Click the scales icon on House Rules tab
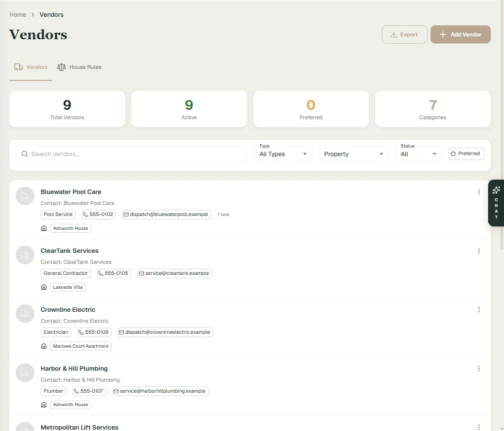This screenshot has height=431, width=504. [61, 67]
